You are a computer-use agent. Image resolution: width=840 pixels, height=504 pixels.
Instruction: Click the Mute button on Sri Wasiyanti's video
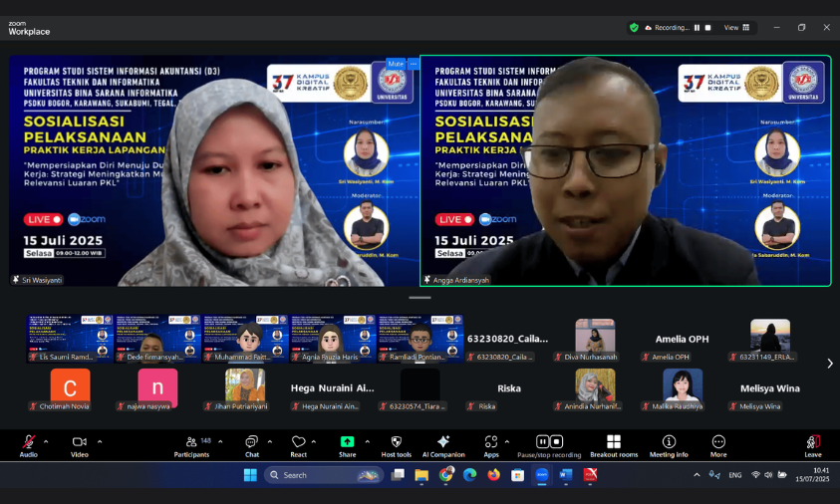pyautogui.click(x=396, y=64)
